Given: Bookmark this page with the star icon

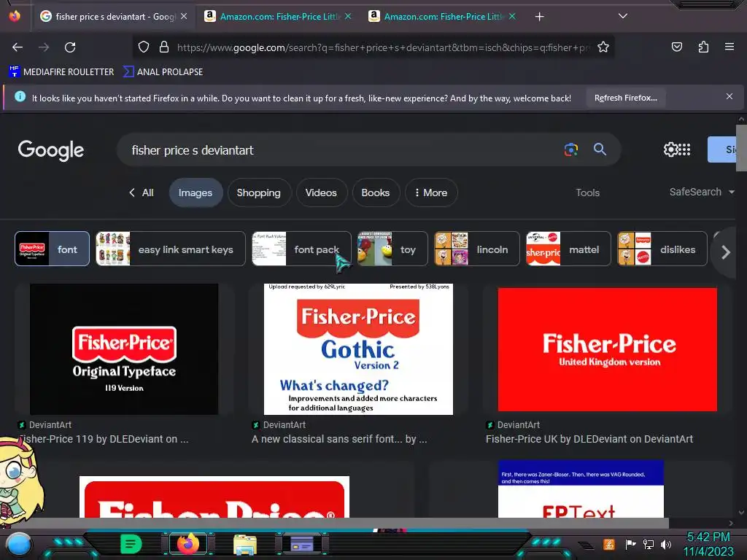Looking at the screenshot, I should (x=603, y=47).
